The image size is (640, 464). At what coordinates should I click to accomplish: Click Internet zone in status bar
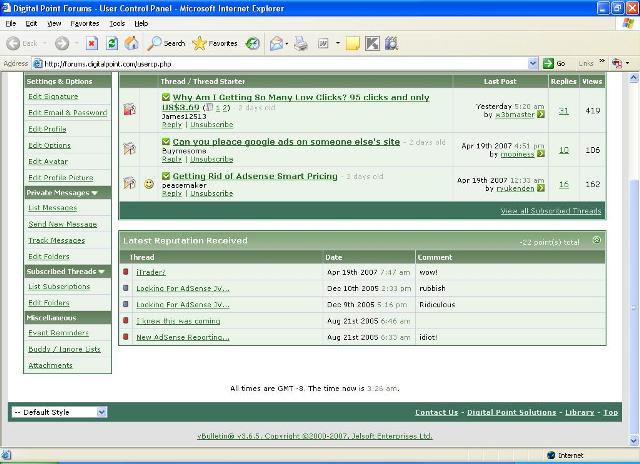[x=565, y=455]
